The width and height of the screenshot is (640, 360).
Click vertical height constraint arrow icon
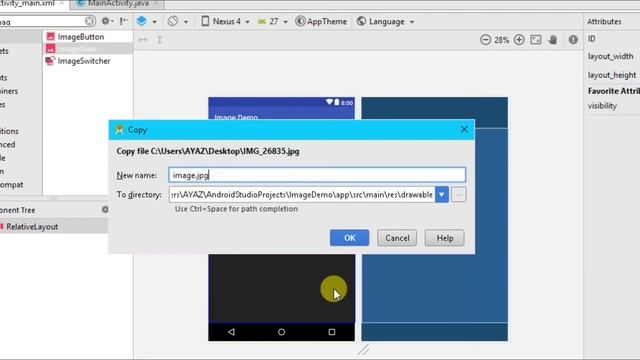click(x=160, y=40)
